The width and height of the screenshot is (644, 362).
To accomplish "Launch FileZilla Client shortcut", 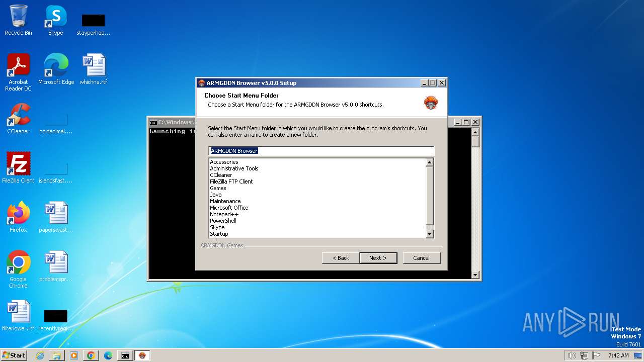I will click(x=18, y=167).
